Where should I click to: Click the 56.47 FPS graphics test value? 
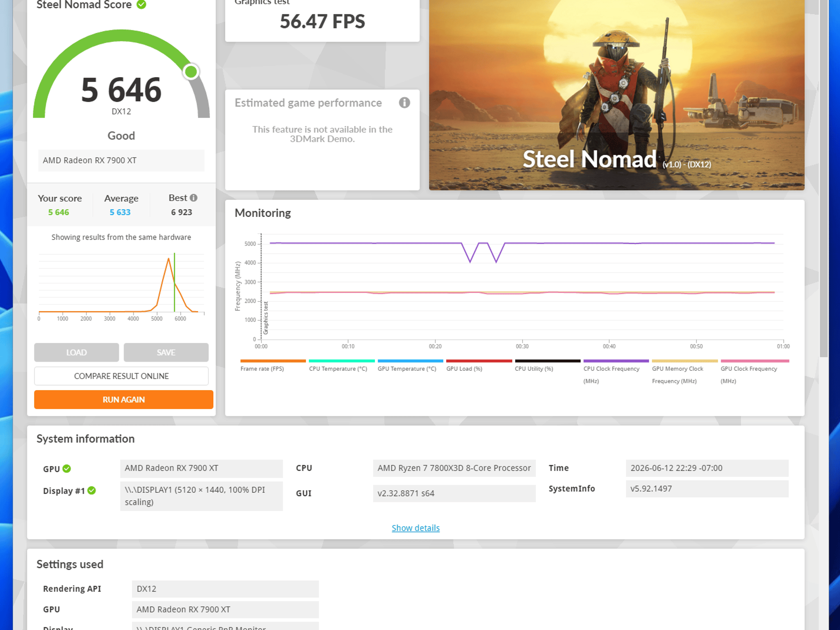[x=322, y=21]
